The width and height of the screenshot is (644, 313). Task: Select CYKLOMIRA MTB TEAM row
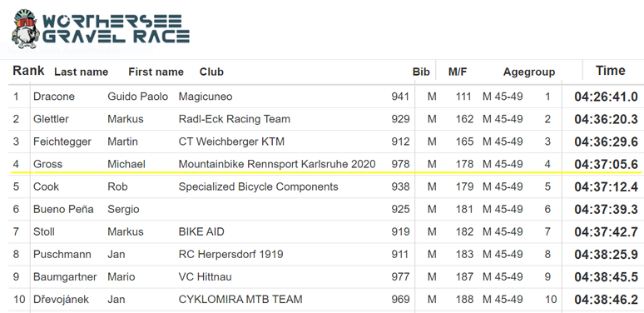click(x=325, y=300)
